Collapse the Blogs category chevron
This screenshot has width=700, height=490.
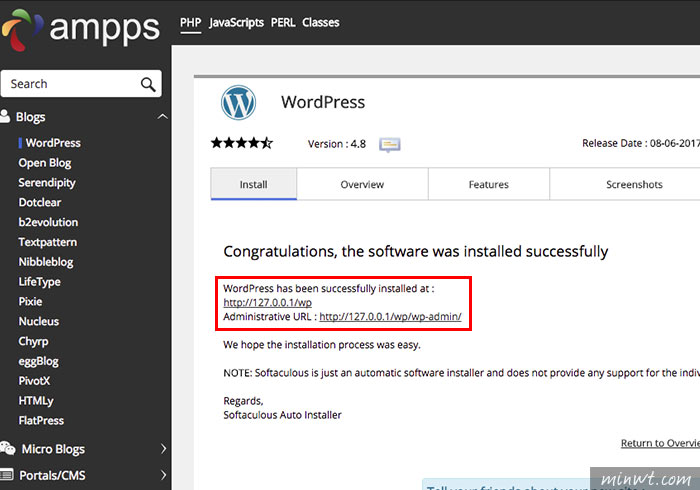pos(162,116)
